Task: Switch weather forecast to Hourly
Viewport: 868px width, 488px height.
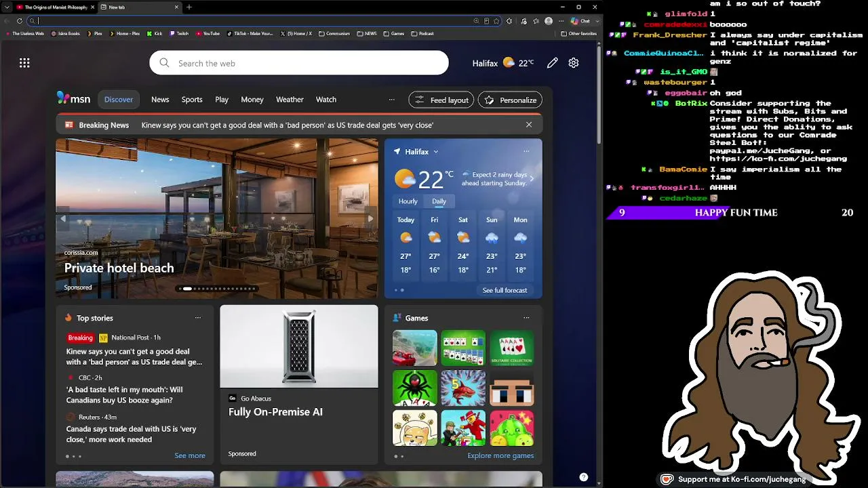Action: click(x=408, y=201)
